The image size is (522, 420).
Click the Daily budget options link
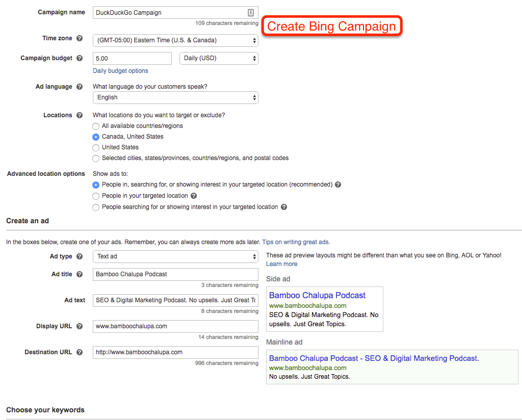pyautogui.click(x=120, y=71)
